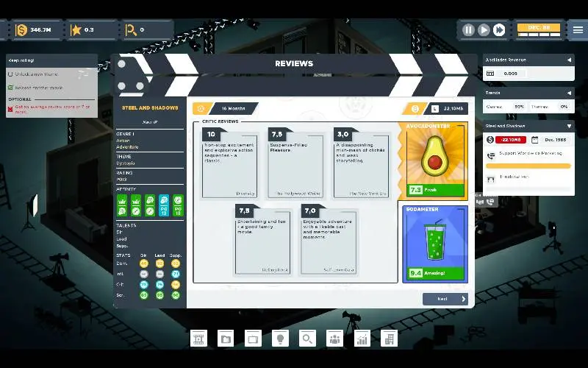Collapse the Trends panel arrow
Viewport: 588px width, 368px height.
568,93
